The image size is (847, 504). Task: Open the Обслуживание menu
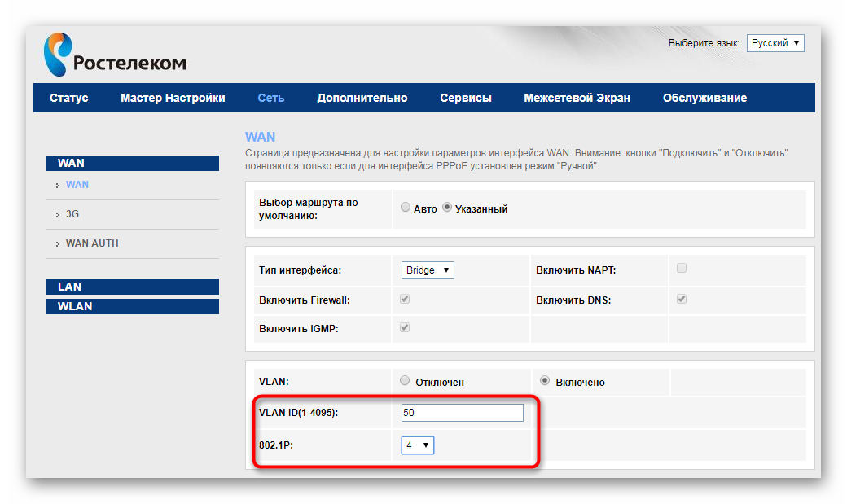click(x=705, y=98)
